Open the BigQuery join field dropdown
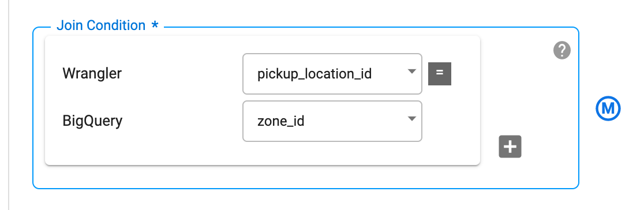The height and width of the screenshot is (210, 644). (x=332, y=121)
